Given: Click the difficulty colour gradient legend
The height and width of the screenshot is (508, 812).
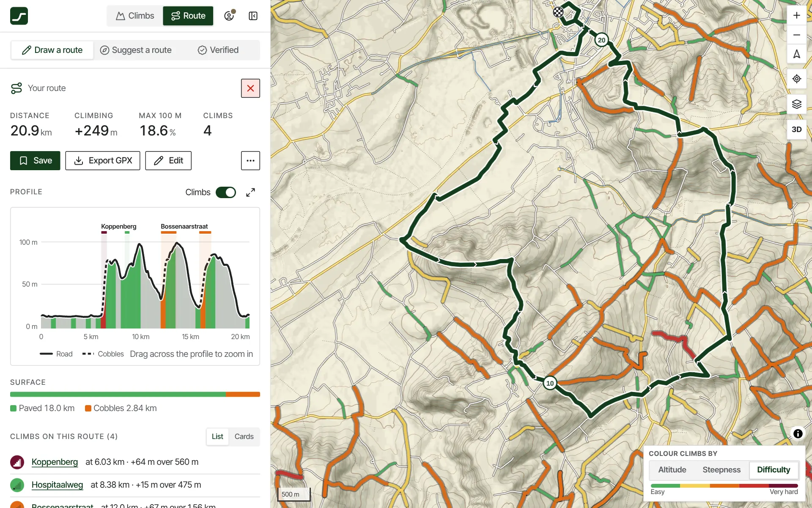Looking at the screenshot, I should pyautogui.click(x=724, y=486).
